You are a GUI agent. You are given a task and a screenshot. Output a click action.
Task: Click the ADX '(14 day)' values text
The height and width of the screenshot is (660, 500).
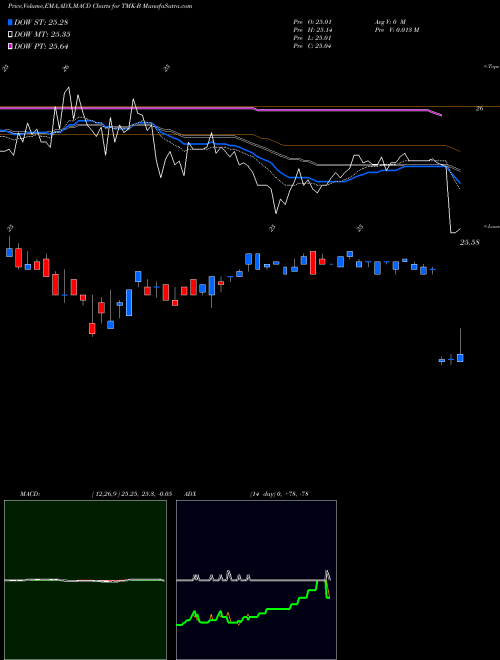coord(279,494)
